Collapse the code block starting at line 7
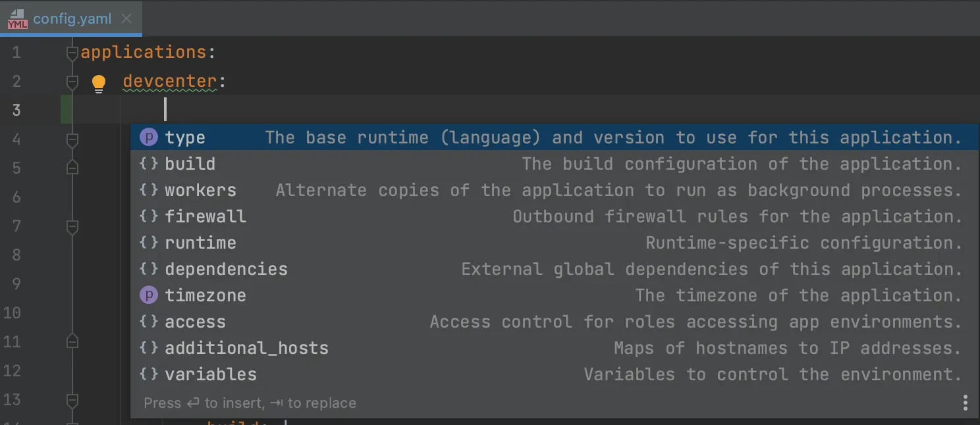The width and height of the screenshot is (980, 425). 72,226
